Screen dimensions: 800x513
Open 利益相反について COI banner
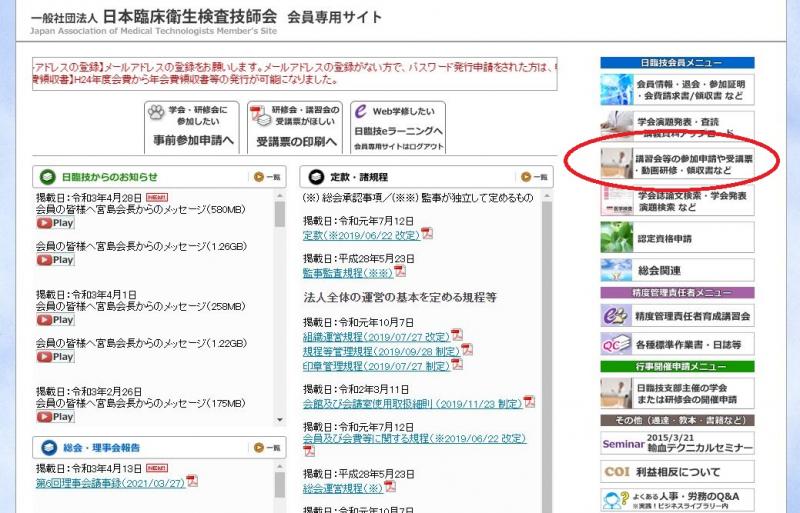tap(678, 471)
